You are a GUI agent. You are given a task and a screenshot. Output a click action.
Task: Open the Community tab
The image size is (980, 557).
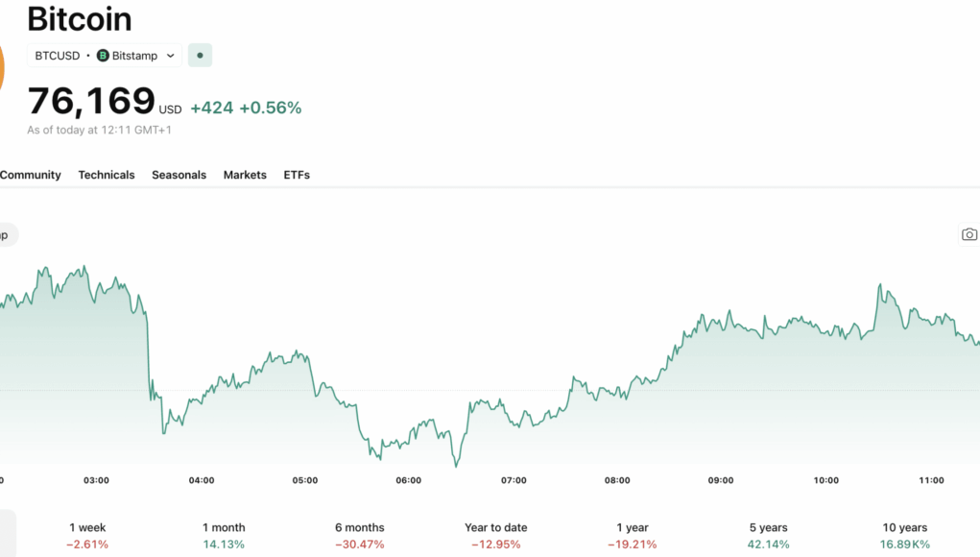[x=31, y=175]
